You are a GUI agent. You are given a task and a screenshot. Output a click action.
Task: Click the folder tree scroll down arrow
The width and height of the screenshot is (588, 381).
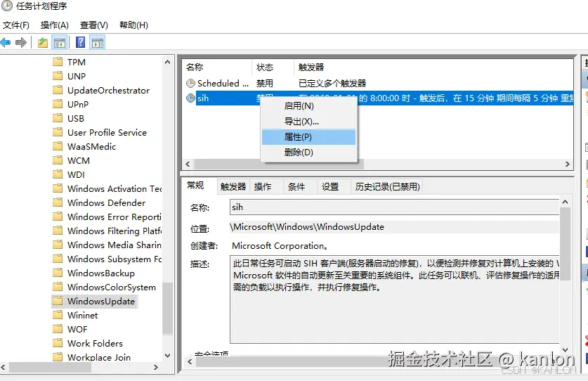point(168,355)
